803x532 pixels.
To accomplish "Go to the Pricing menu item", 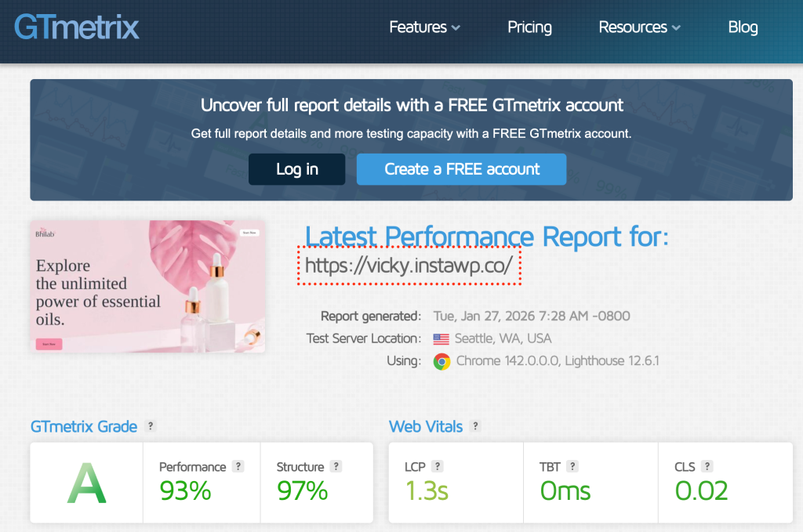I will (529, 27).
